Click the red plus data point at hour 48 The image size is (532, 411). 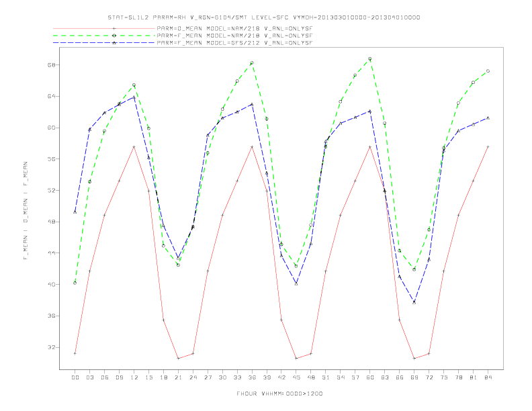311,354
